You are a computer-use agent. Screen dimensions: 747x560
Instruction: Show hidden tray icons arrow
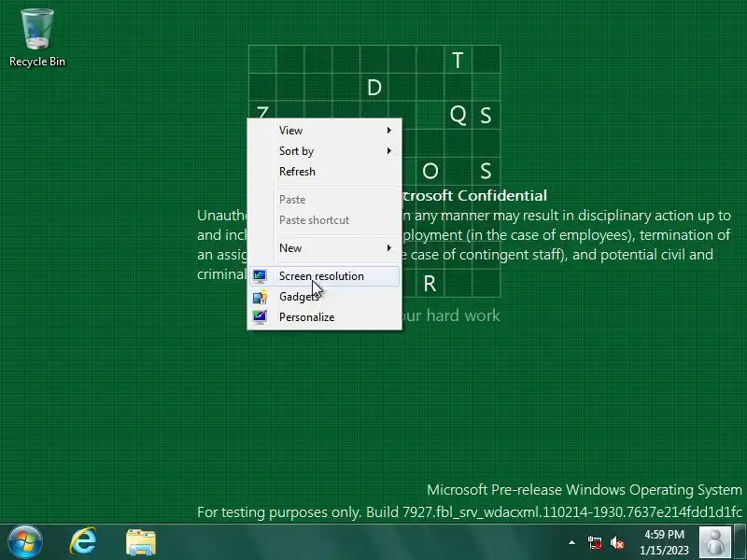(571, 542)
